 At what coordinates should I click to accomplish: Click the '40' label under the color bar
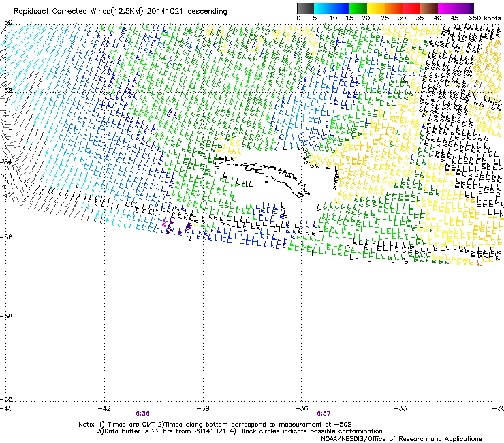[x=437, y=18]
